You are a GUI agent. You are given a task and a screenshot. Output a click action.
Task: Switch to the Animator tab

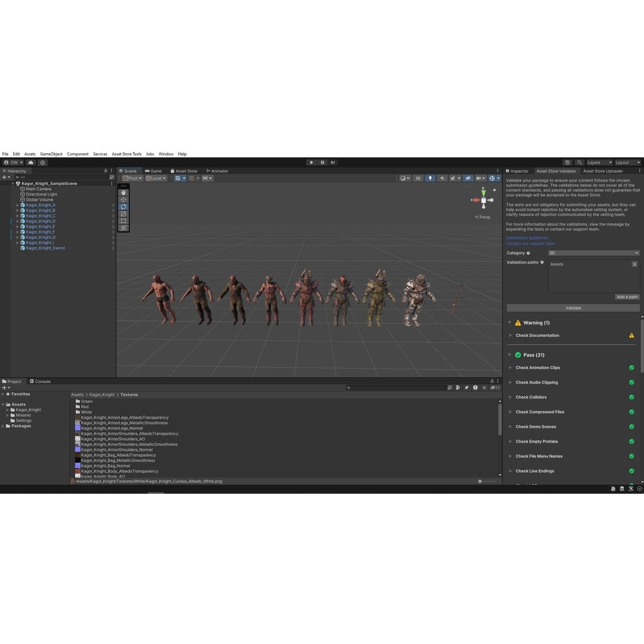click(x=217, y=171)
